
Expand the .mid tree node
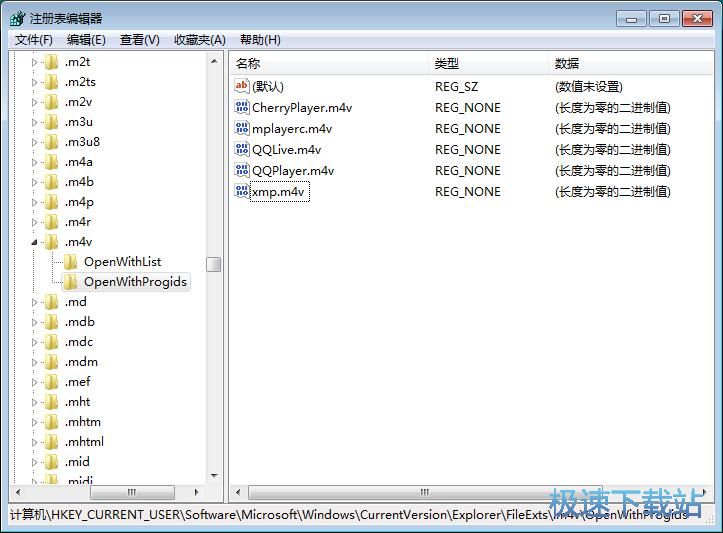pyautogui.click(x=34, y=462)
